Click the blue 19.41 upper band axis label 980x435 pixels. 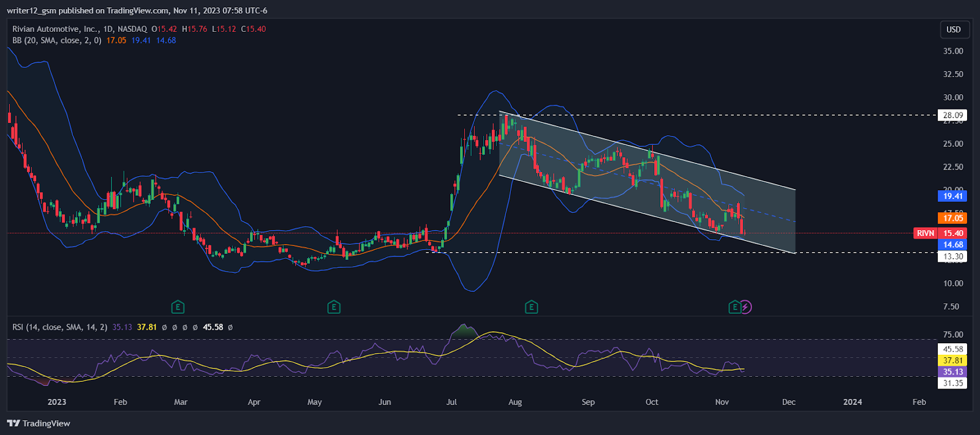[952, 196]
